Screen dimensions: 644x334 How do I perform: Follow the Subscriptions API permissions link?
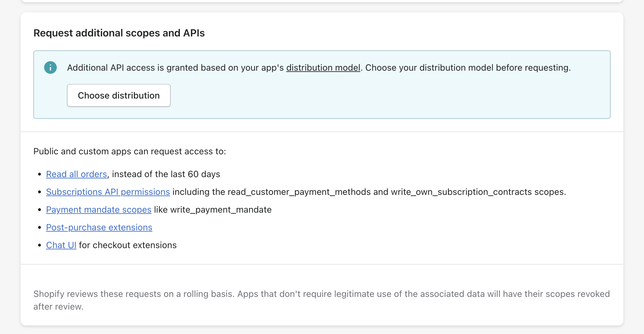[x=108, y=192]
